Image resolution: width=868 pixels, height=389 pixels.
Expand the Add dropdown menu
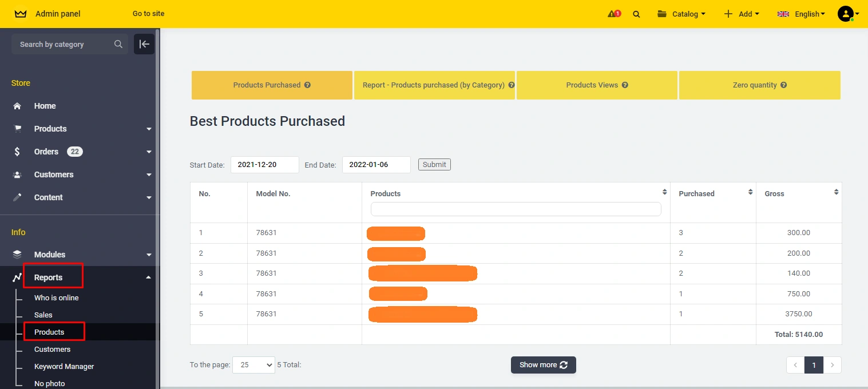click(742, 14)
